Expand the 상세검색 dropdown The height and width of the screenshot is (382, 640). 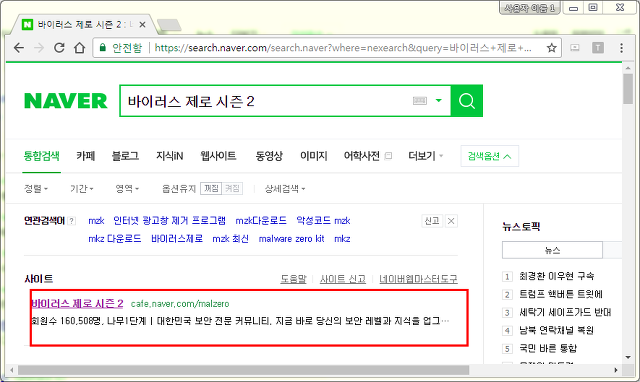pyautogui.click(x=285, y=189)
